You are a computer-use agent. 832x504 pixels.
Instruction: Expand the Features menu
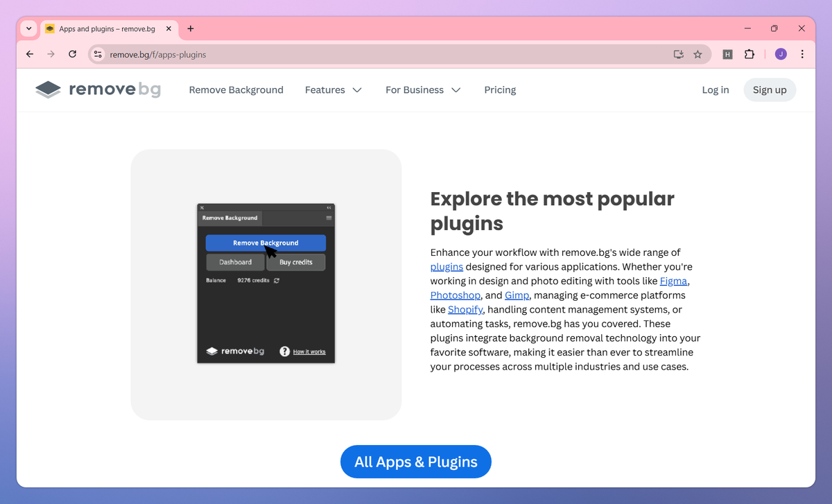(x=333, y=90)
